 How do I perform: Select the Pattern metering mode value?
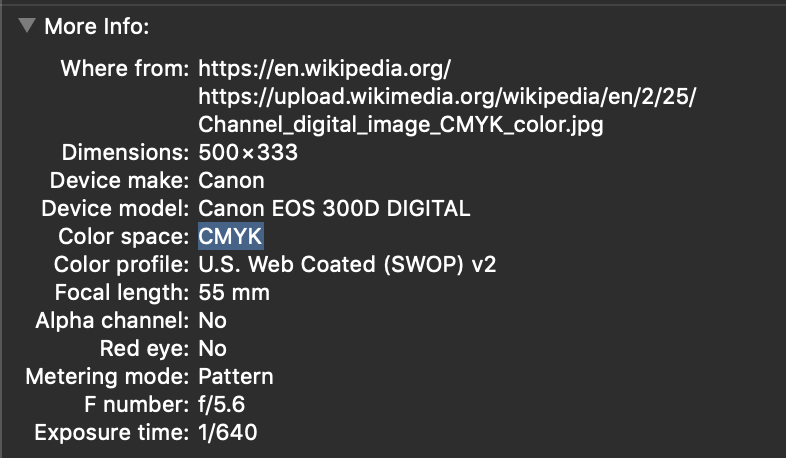pyautogui.click(x=236, y=377)
